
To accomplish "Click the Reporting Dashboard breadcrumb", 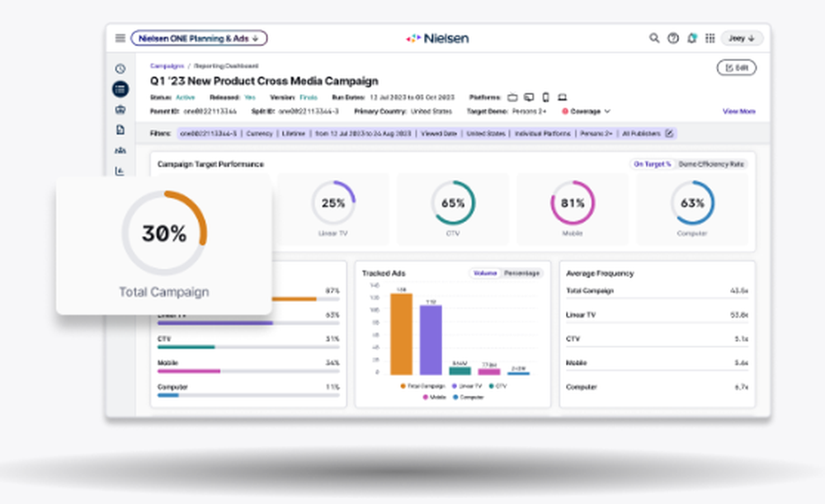I will click(x=226, y=66).
